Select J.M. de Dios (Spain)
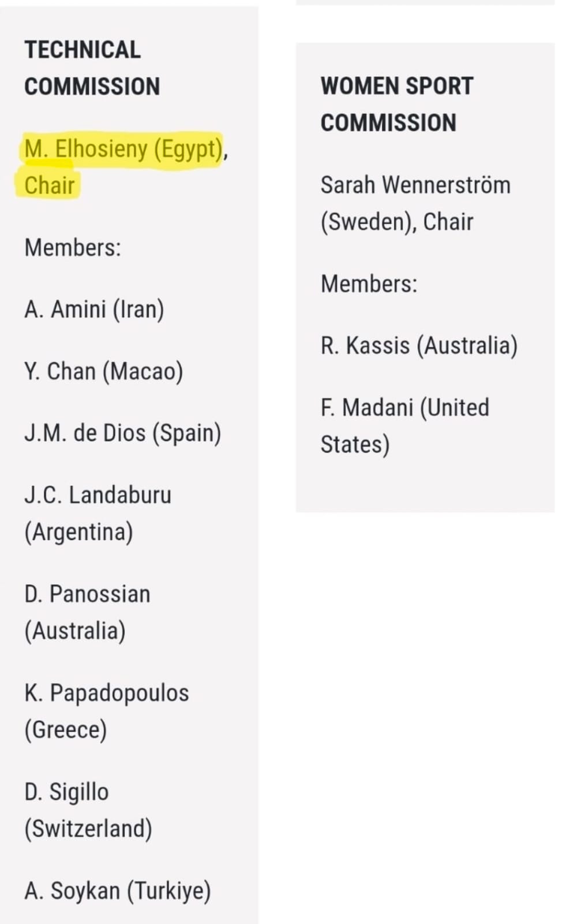Screen dimensions: 573x924 [123, 433]
